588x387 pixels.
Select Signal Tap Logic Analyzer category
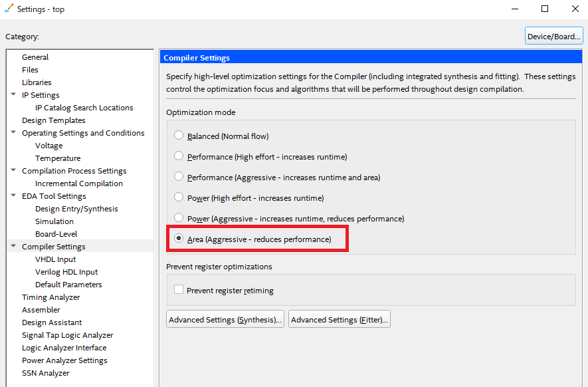67,335
